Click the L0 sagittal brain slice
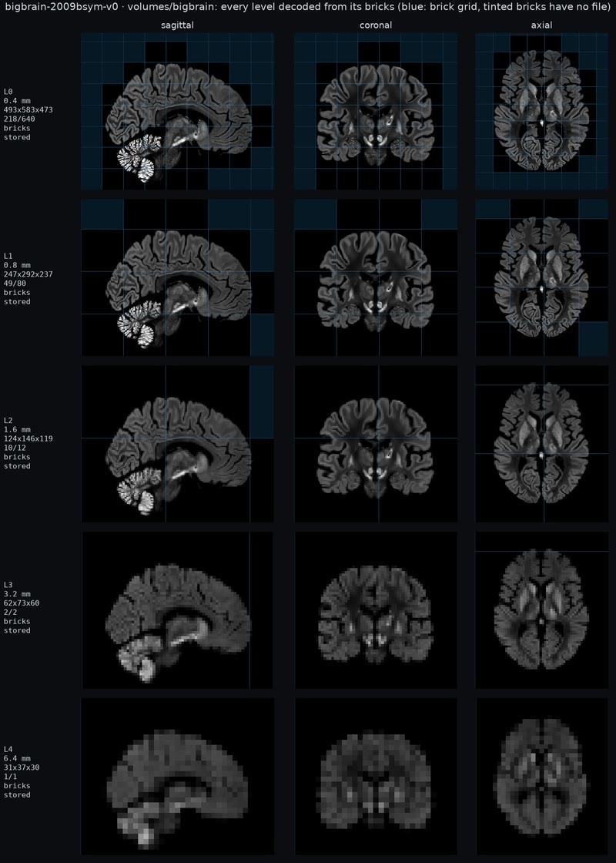Screen dimensions: 616x863 [177, 111]
